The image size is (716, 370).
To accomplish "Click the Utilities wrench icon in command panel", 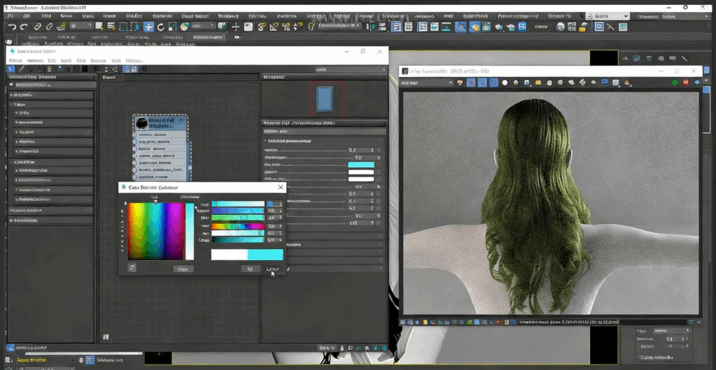I will point(684,58).
